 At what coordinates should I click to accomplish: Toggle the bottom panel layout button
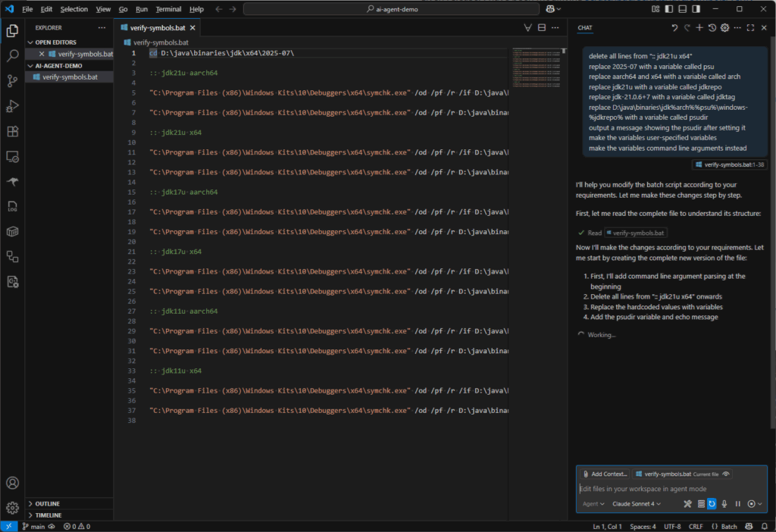point(682,9)
